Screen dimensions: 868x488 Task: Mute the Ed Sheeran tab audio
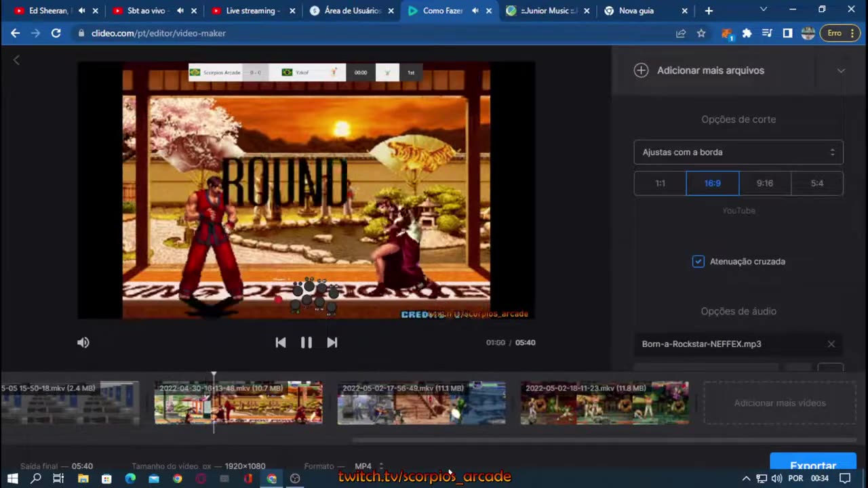81,11
